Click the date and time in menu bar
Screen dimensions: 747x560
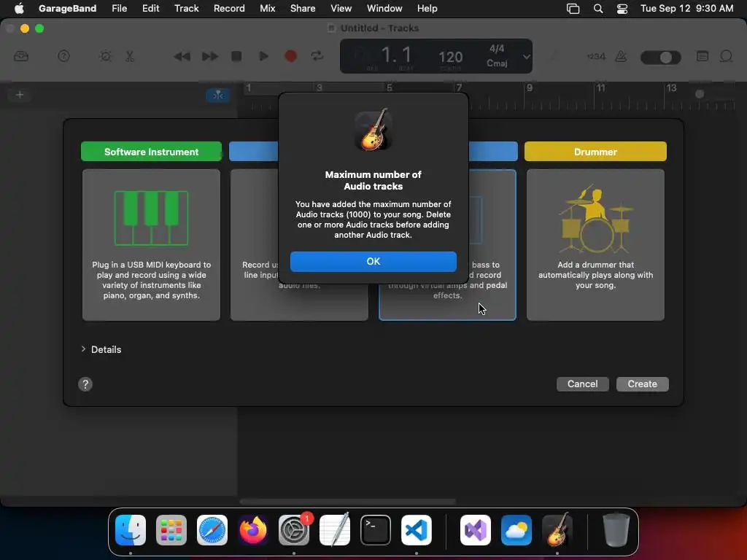coord(686,8)
